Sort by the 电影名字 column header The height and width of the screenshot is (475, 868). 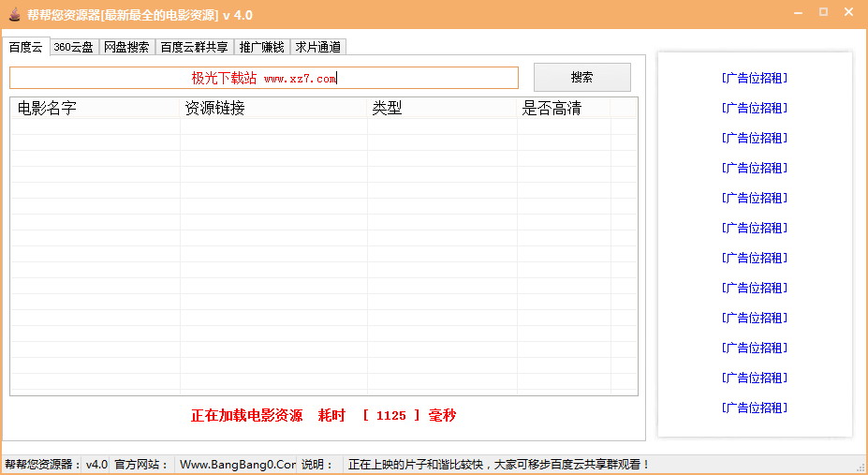click(95, 109)
